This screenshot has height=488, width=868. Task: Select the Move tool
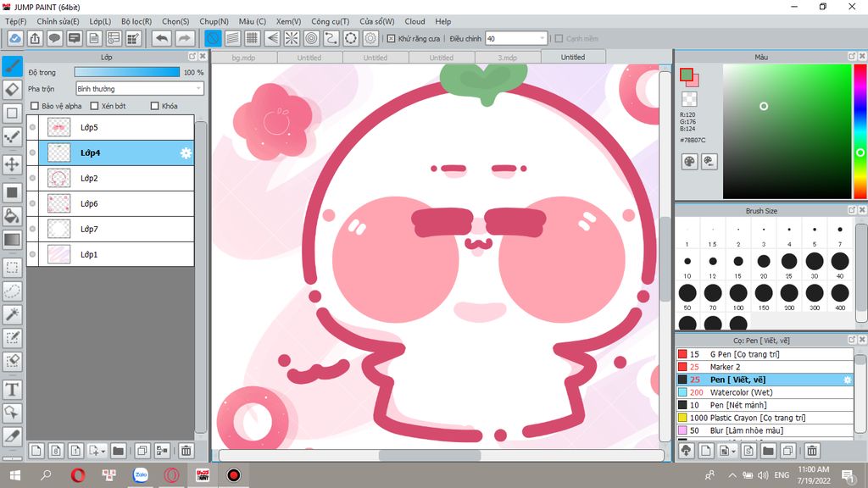pos(12,164)
